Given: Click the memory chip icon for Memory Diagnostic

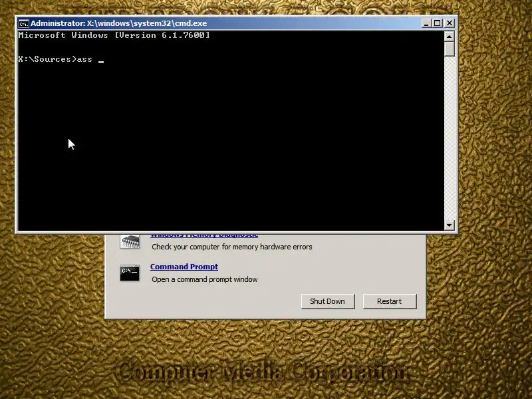Looking at the screenshot, I should [130, 242].
